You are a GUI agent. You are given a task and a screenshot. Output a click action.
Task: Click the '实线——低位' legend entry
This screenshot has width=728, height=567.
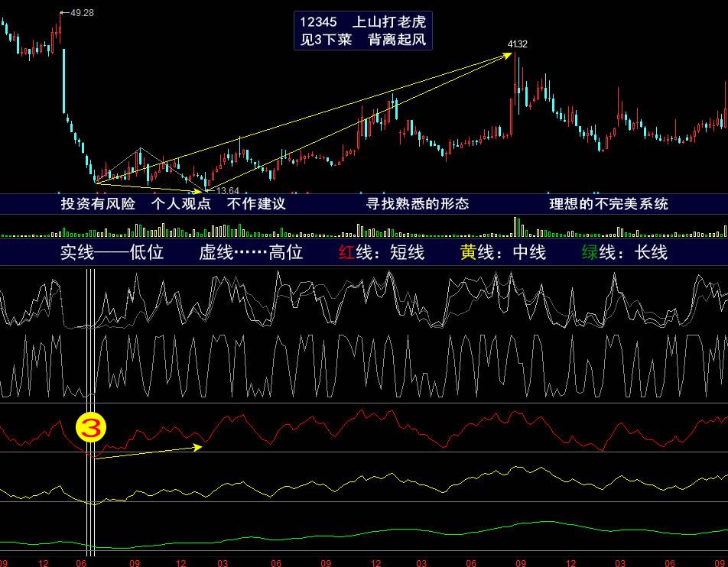112,252
